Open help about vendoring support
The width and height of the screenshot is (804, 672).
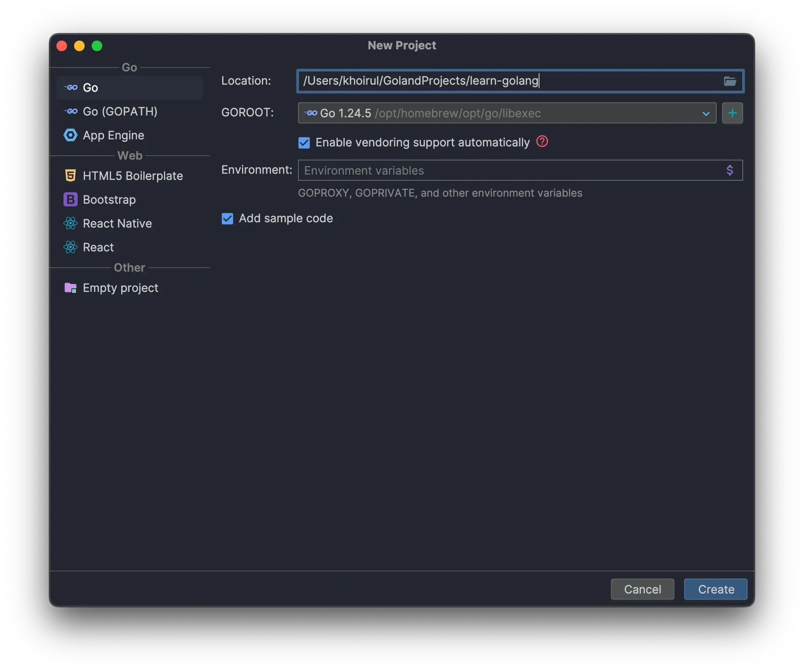[542, 142]
